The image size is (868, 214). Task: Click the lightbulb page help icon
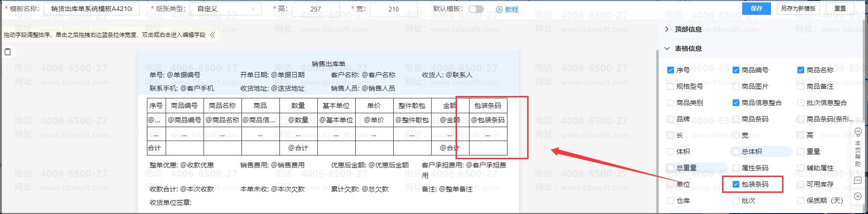858,132
